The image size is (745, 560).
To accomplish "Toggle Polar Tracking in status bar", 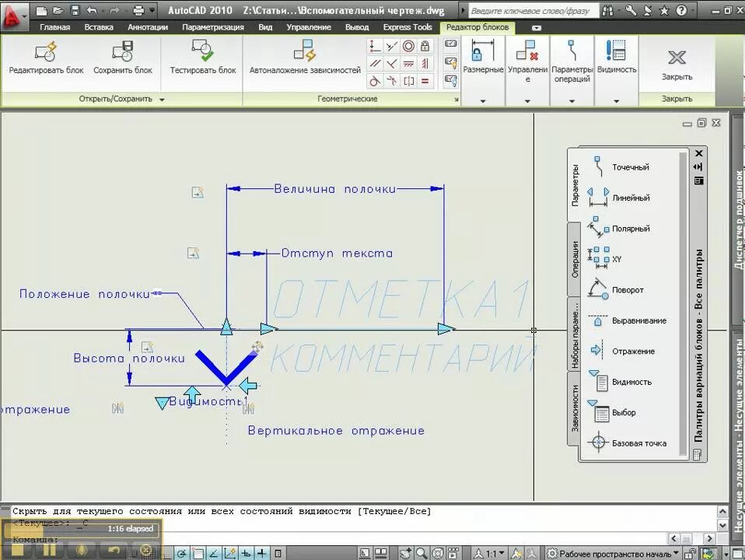I will [x=181, y=553].
